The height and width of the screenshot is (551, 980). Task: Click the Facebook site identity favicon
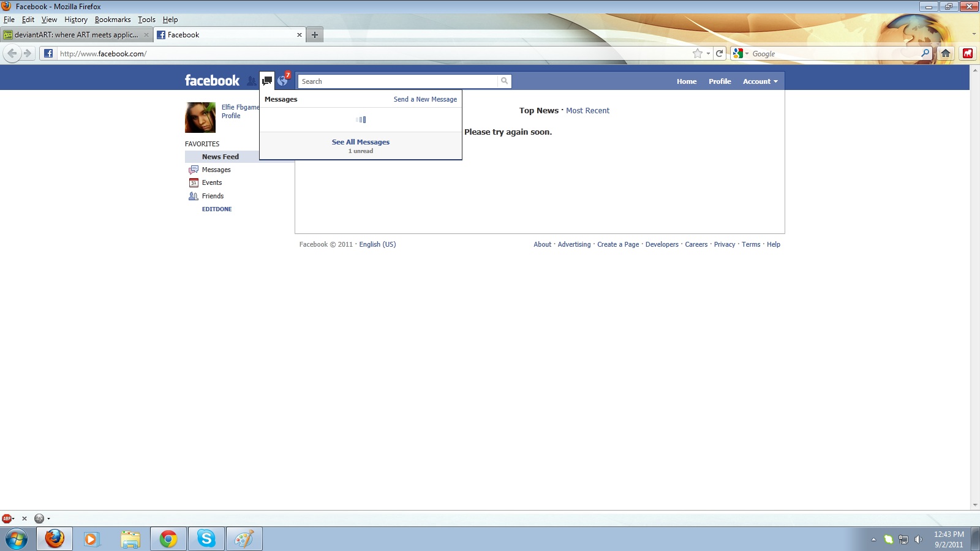[48, 53]
